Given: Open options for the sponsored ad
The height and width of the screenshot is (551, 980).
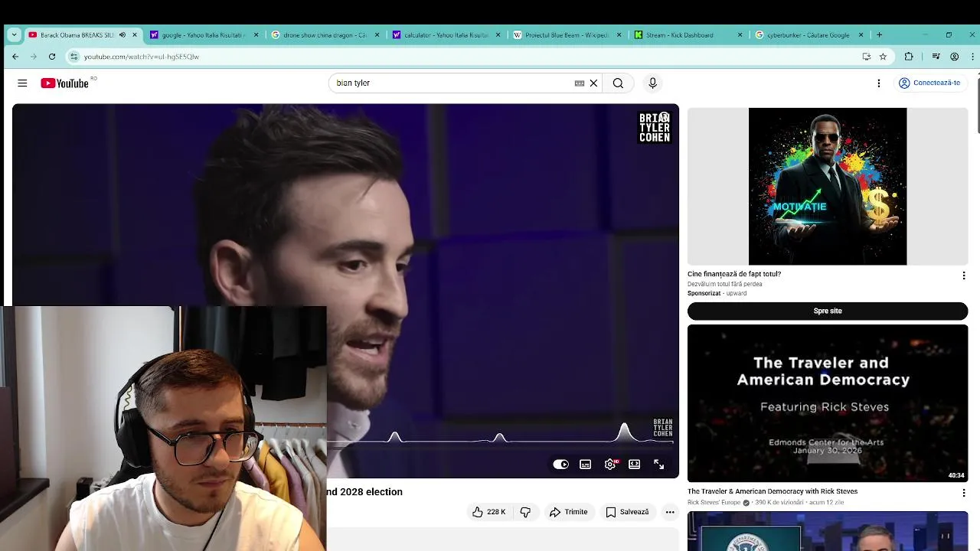Looking at the screenshot, I should 964,275.
